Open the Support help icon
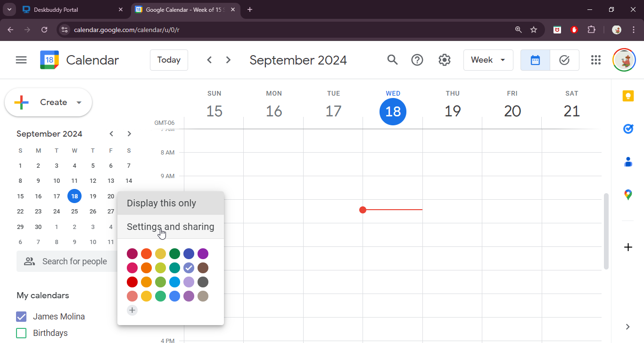Image resolution: width=644 pixels, height=343 pixels. pos(417,60)
